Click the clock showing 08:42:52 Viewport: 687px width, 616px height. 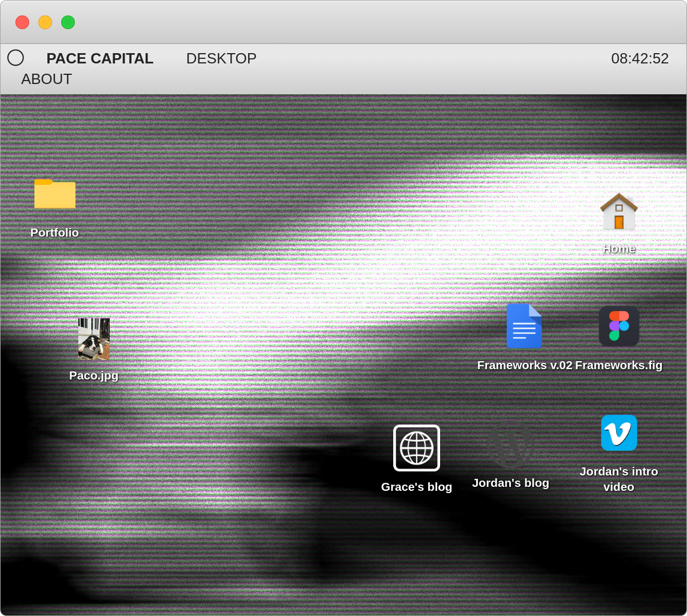pyautogui.click(x=640, y=58)
